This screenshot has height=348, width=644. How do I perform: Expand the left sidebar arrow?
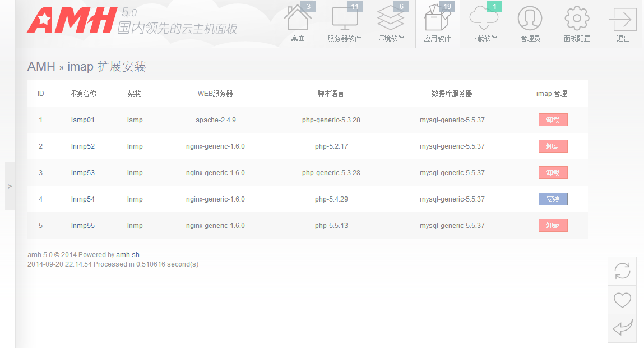point(10,186)
